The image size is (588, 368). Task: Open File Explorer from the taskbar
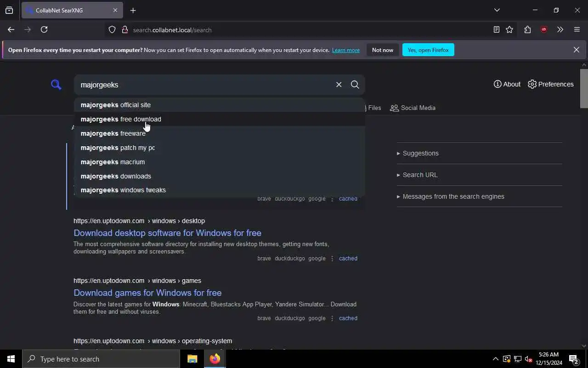tap(192, 359)
